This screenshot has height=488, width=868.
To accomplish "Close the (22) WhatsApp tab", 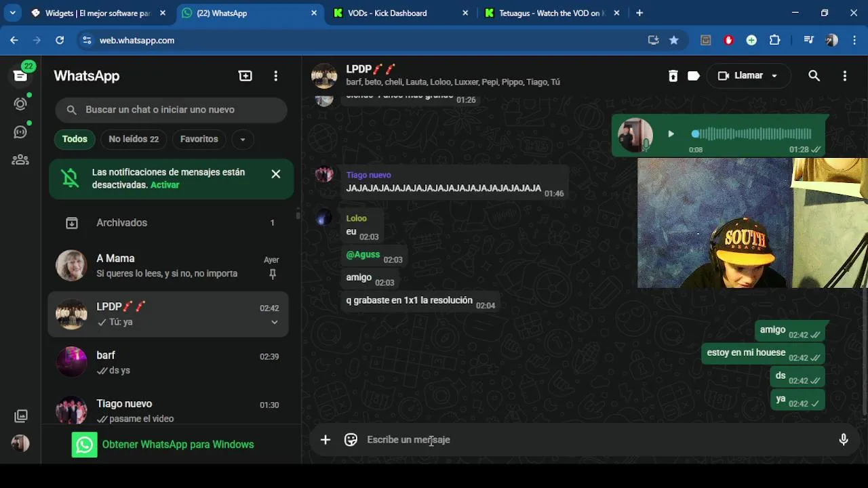I will [x=314, y=13].
